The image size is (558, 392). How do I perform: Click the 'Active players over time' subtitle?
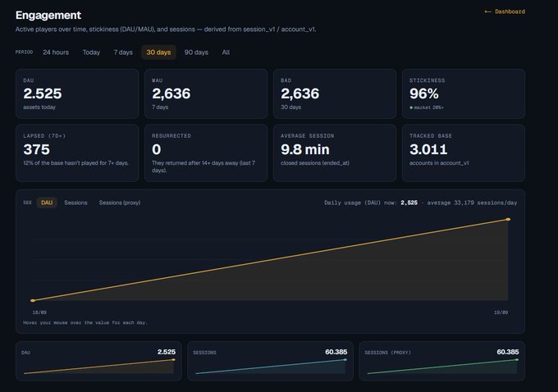[166, 30]
